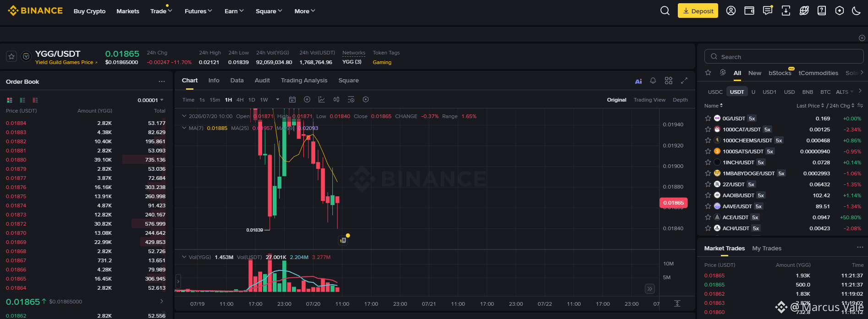Screen dimensions: 868x319
Task: Open Markets in the top navigation
Action: (128, 11)
